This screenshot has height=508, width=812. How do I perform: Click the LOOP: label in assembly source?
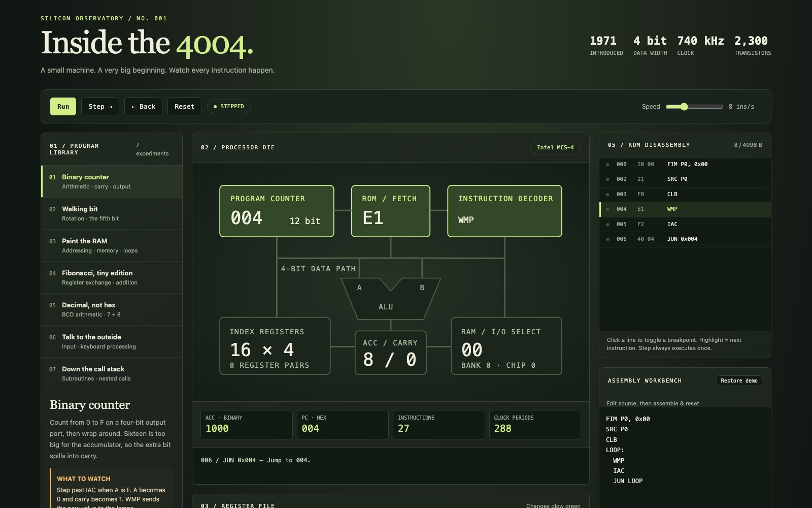pyautogui.click(x=615, y=450)
